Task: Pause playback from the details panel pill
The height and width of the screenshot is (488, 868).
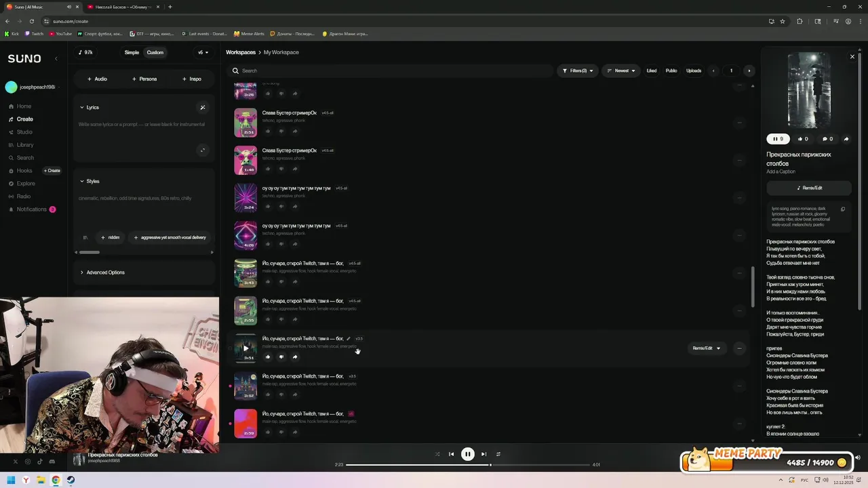Action: tap(778, 139)
